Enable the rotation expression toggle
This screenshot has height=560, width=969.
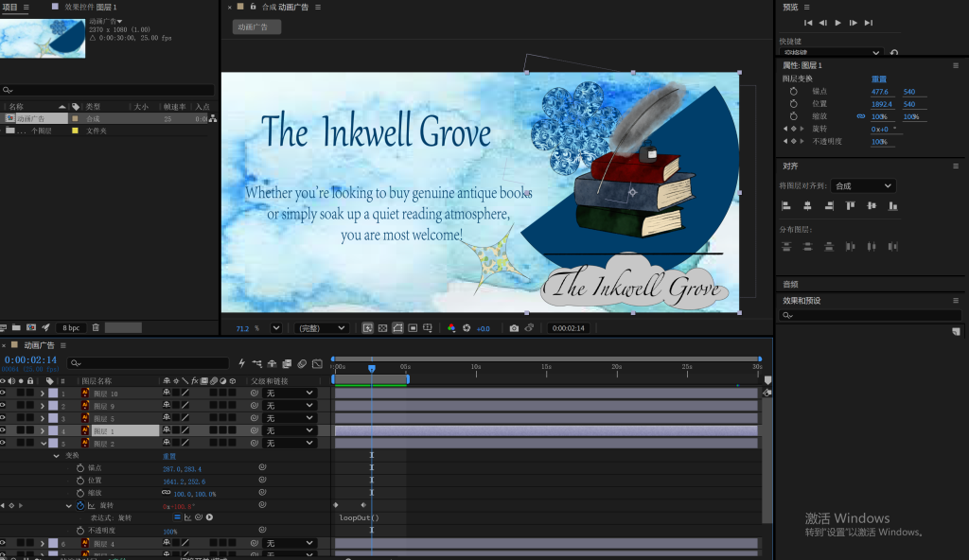tap(177, 517)
